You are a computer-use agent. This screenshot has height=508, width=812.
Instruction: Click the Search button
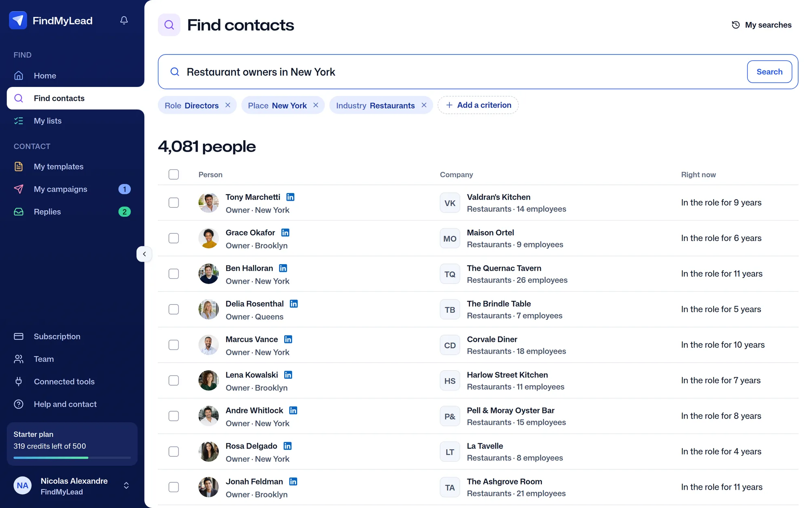click(x=769, y=72)
